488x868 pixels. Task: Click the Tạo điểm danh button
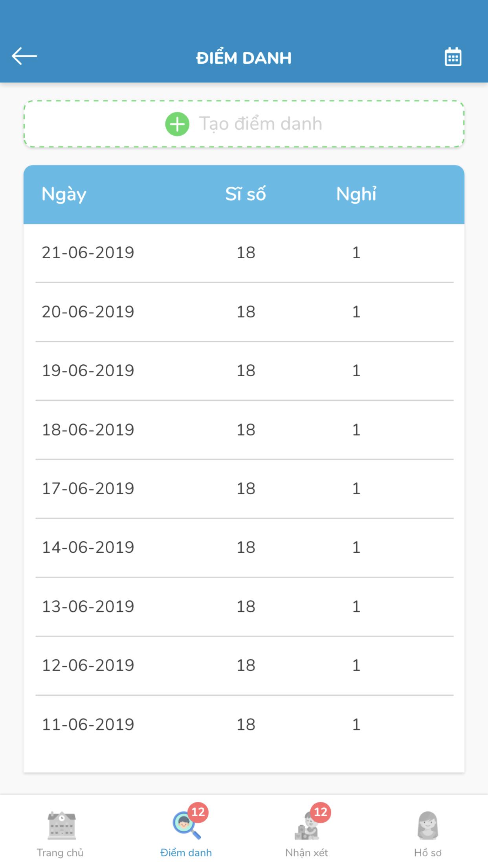(x=244, y=124)
